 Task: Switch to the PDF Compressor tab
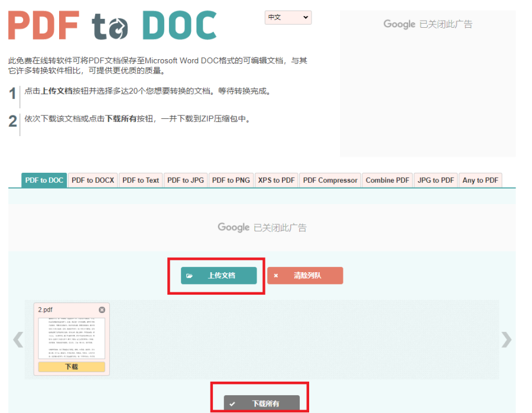(x=330, y=180)
